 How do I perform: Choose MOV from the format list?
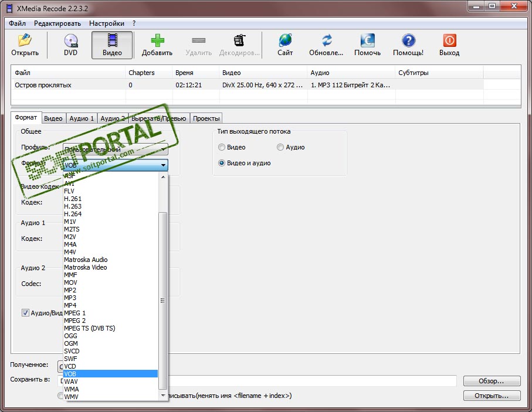click(111, 282)
